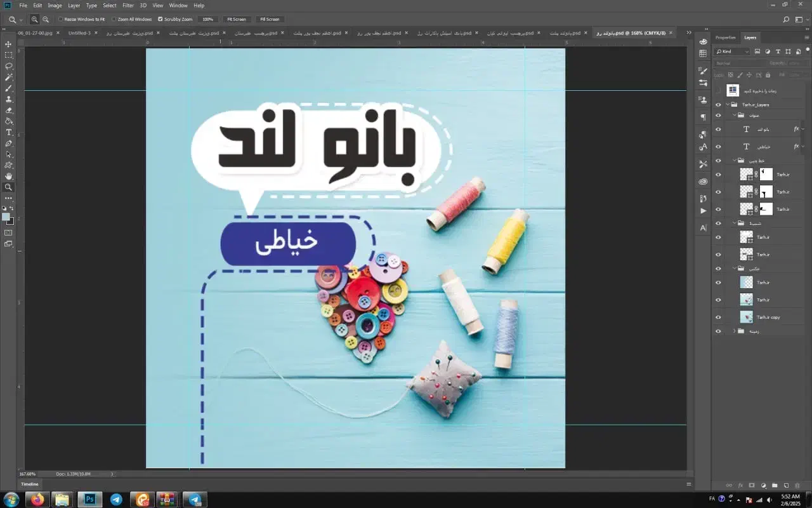The width and height of the screenshot is (812, 508).
Task: Enable Resize Windows to Fit checkbox
Action: [x=61, y=20]
